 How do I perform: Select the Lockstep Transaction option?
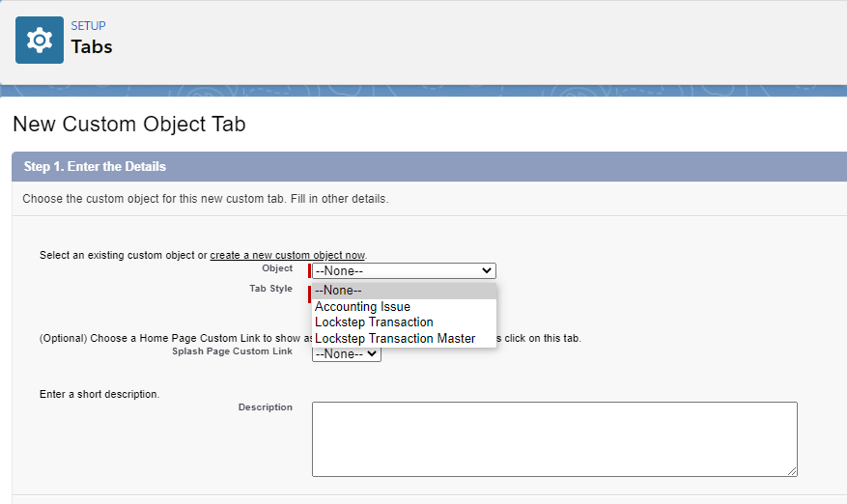pos(374,322)
